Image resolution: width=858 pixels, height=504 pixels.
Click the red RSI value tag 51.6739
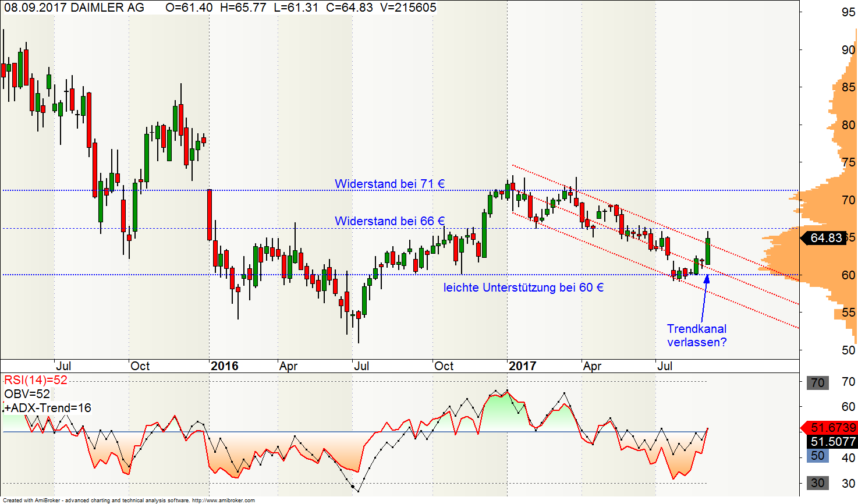829,428
